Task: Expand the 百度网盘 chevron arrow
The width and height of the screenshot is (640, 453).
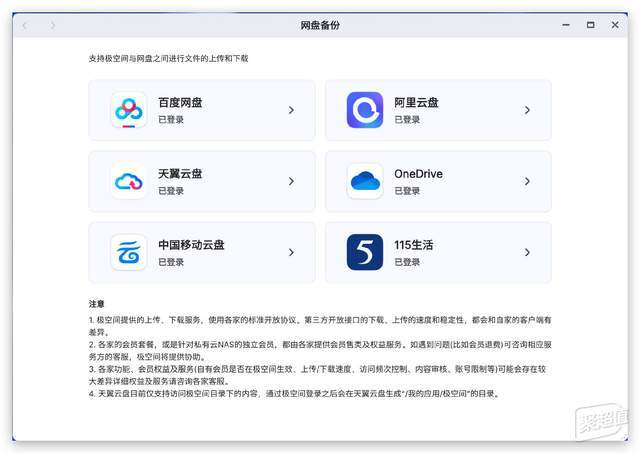Action: [x=291, y=110]
